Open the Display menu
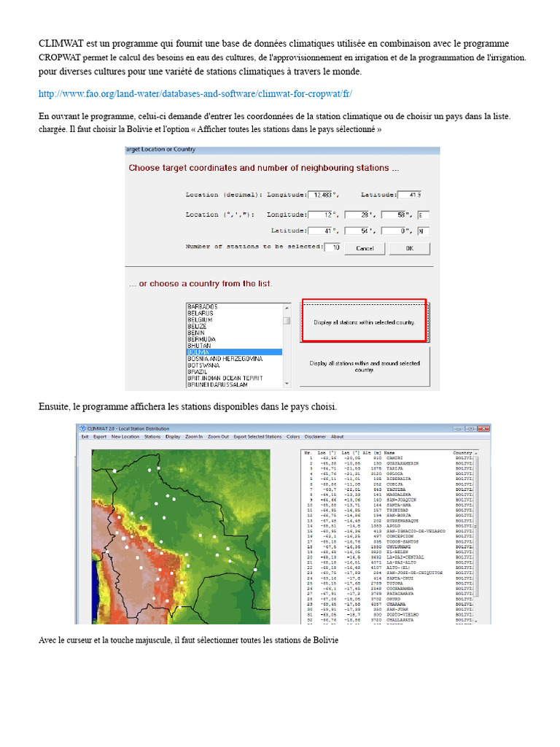560x747 pixels. coord(173,437)
